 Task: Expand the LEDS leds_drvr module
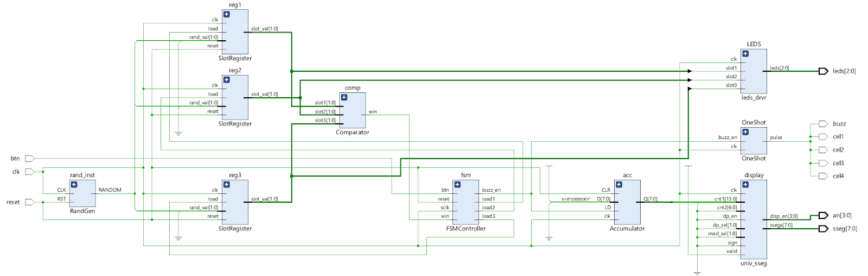tap(745, 54)
